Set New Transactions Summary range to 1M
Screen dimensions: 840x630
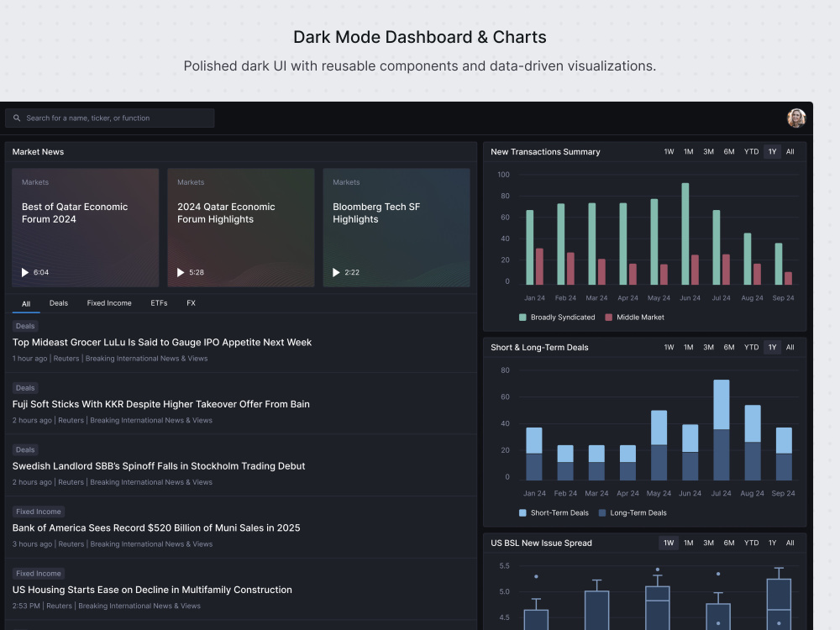[x=689, y=151]
